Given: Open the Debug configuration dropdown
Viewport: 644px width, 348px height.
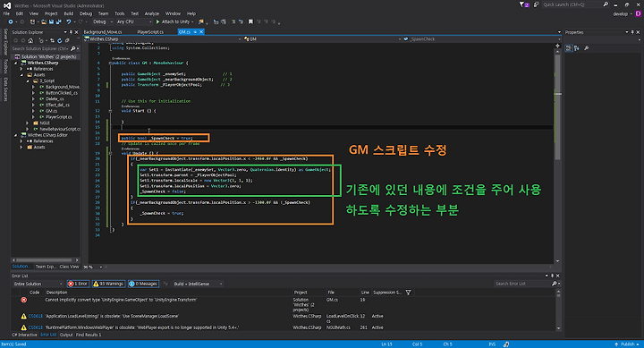Looking at the screenshot, I should tap(102, 21).
